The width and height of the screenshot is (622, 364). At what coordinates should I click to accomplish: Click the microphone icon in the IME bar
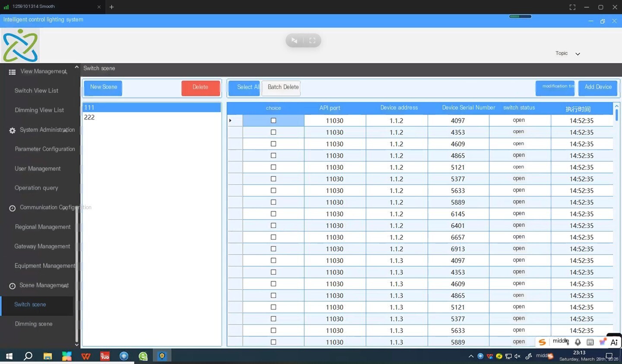point(578,342)
